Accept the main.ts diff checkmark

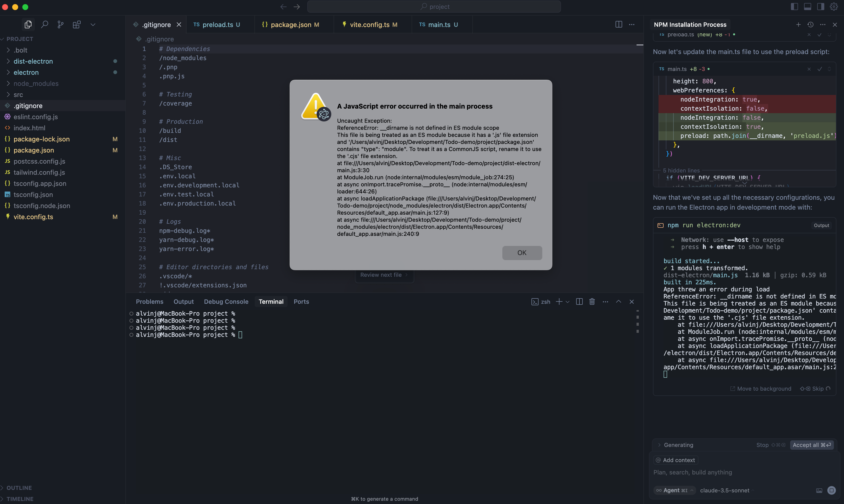pyautogui.click(x=819, y=69)
